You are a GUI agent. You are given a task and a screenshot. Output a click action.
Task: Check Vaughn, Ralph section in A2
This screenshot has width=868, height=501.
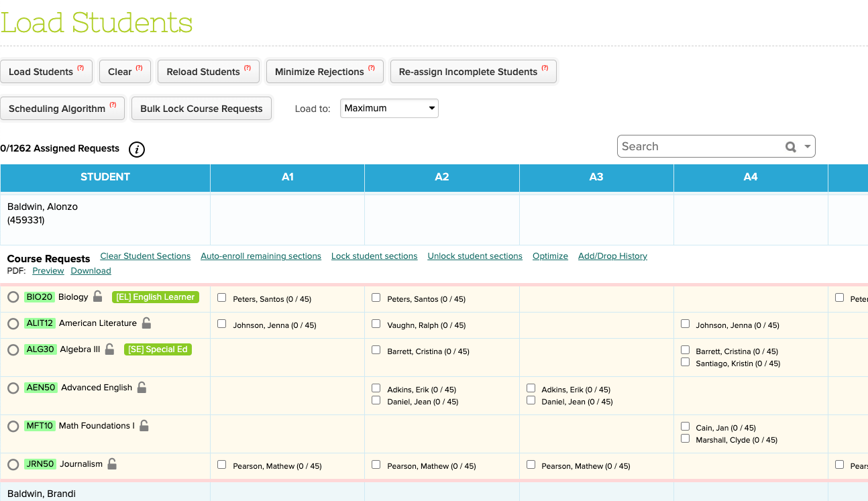[376, 324]
